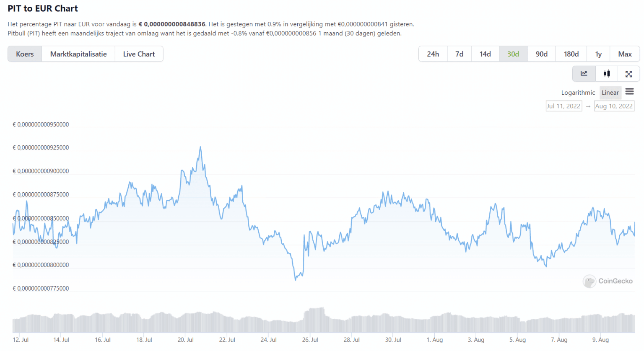The width and height of the screenshot is (644, 351).
Task: Click x-axis label 20. Jul
Action: (x=186, y=340)
